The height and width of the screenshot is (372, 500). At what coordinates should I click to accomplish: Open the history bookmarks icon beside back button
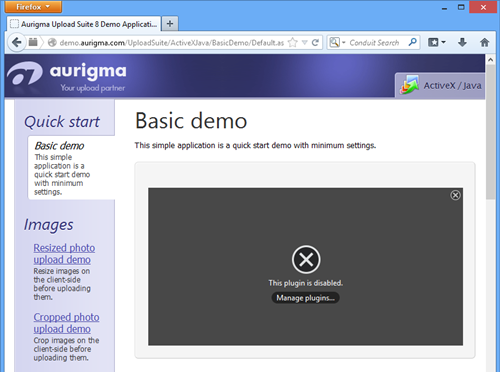tap(33, 42)
